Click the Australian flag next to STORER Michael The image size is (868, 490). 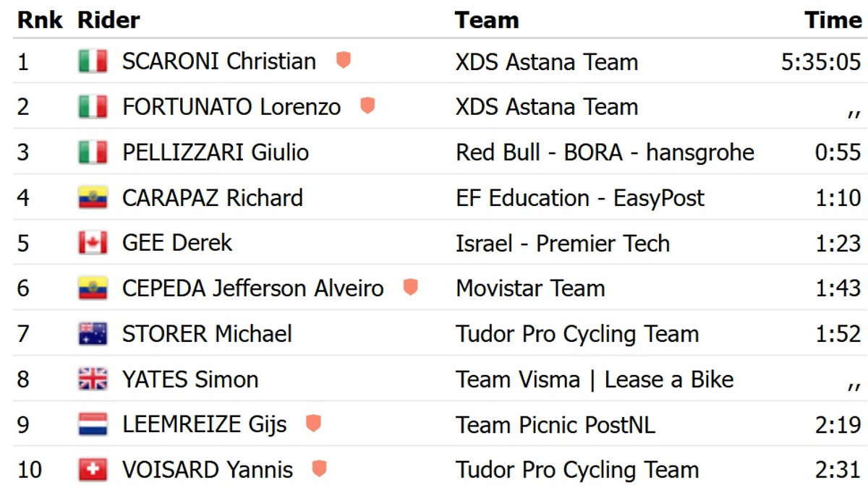[93, 334]
